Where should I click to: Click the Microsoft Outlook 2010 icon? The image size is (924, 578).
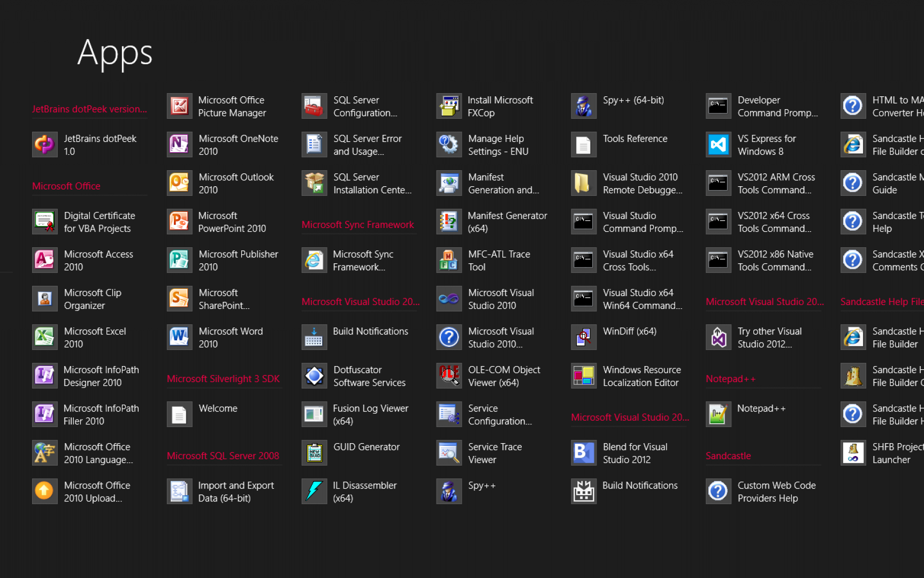pyautogui.click(x=180, y=184)
